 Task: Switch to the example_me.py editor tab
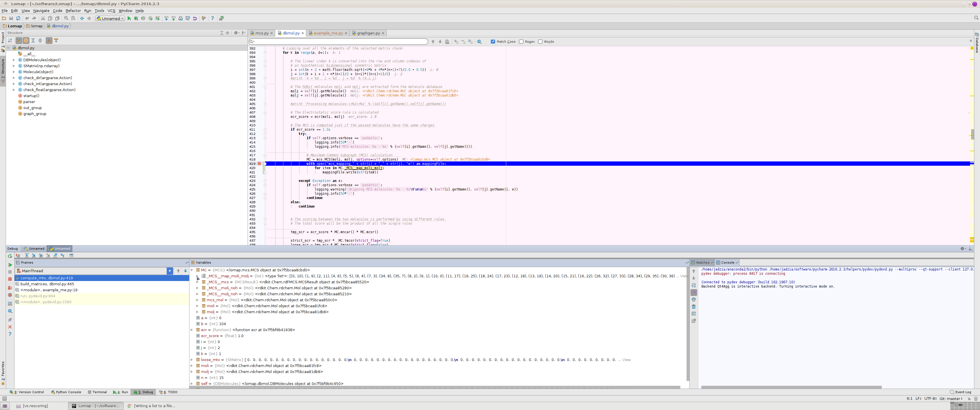tap(328, 33)
